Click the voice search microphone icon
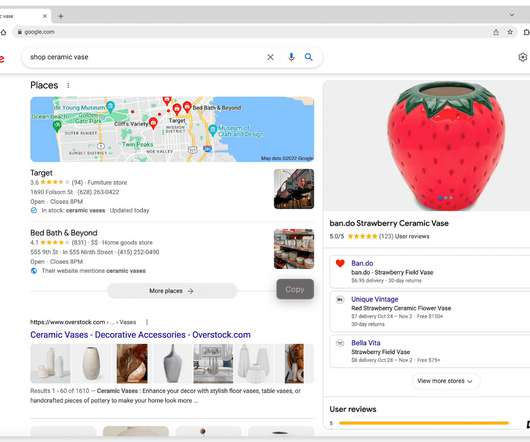Image resolution: width=530 pixels, height=442 pixels. pos(291,57)
